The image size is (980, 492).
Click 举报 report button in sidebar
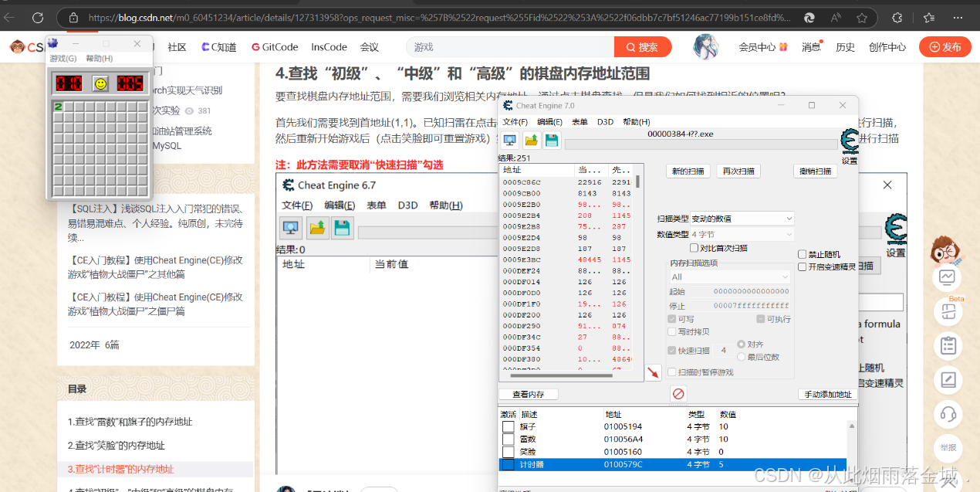click(x=948, y=448)
